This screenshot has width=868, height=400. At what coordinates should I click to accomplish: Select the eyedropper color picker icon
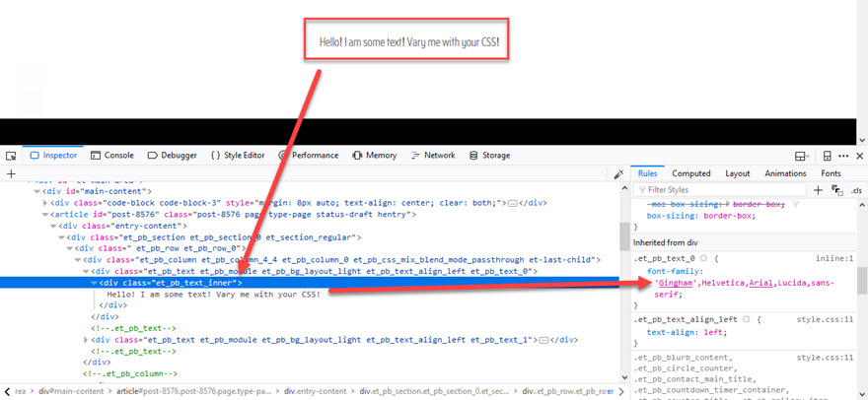coord(618,173)
